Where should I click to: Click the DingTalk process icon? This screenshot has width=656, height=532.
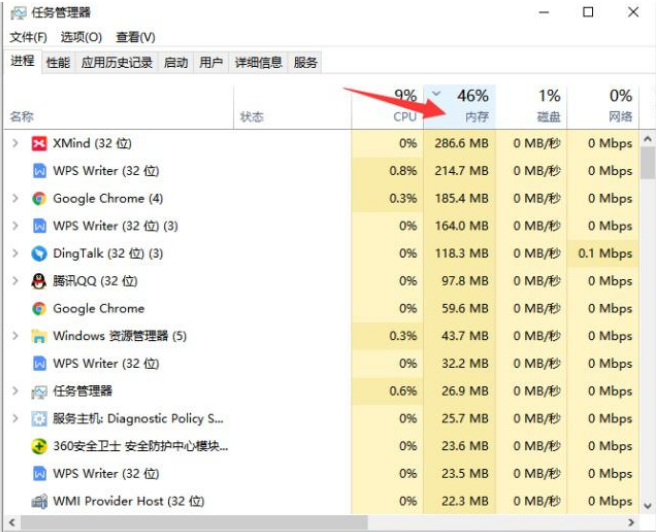(39, 254)
